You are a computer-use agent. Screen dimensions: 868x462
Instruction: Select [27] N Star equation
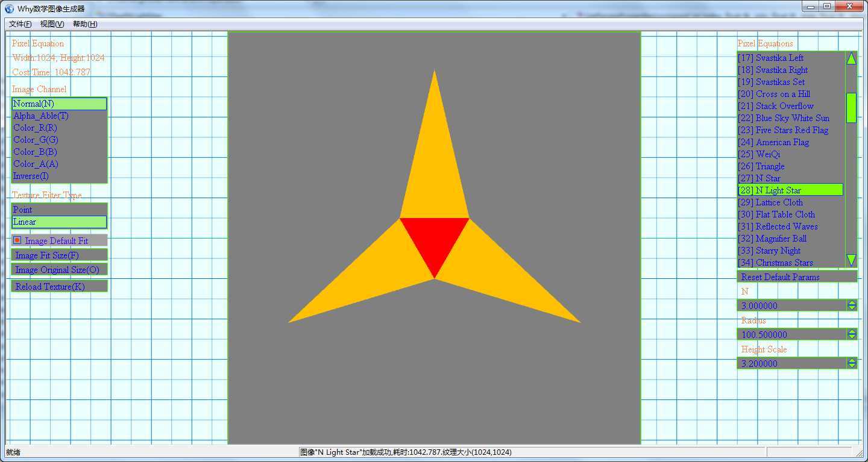pos(790,178)
